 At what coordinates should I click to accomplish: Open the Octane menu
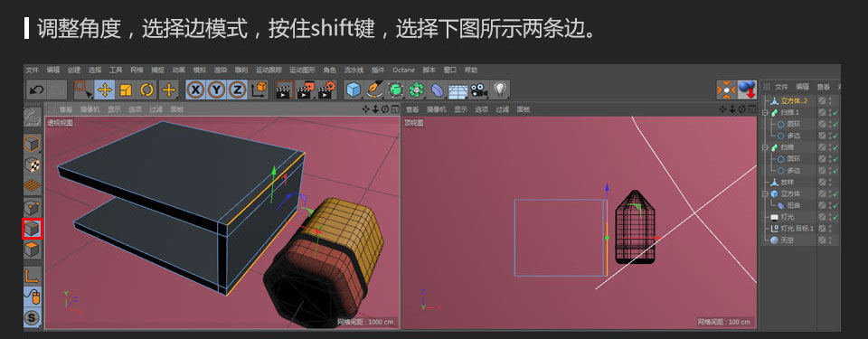click(403, 71)
